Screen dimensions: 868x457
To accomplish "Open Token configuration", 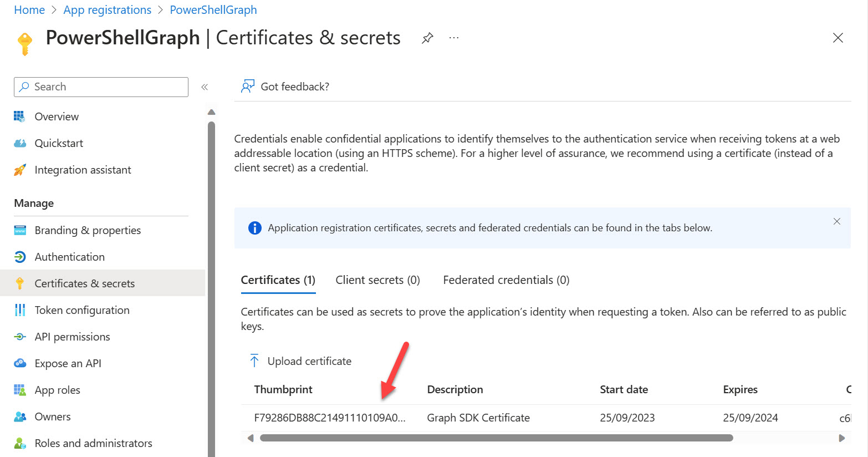I will (x=82, y=310).
